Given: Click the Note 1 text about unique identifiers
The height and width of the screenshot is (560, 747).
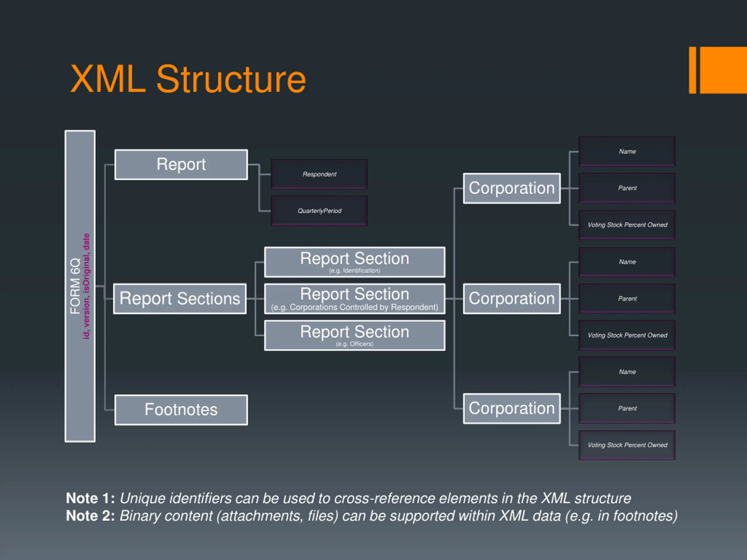Looking at the screenshot, I should pyautogui.click(x=348, y=498).
